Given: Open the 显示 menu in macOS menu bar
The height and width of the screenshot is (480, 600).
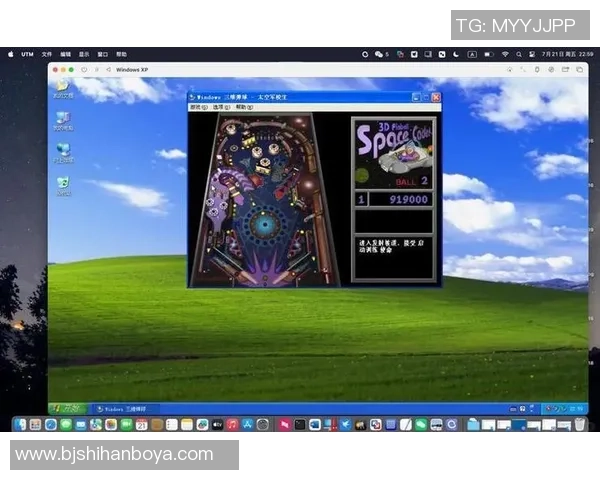Looking at the screenshot, I should 84,54.
